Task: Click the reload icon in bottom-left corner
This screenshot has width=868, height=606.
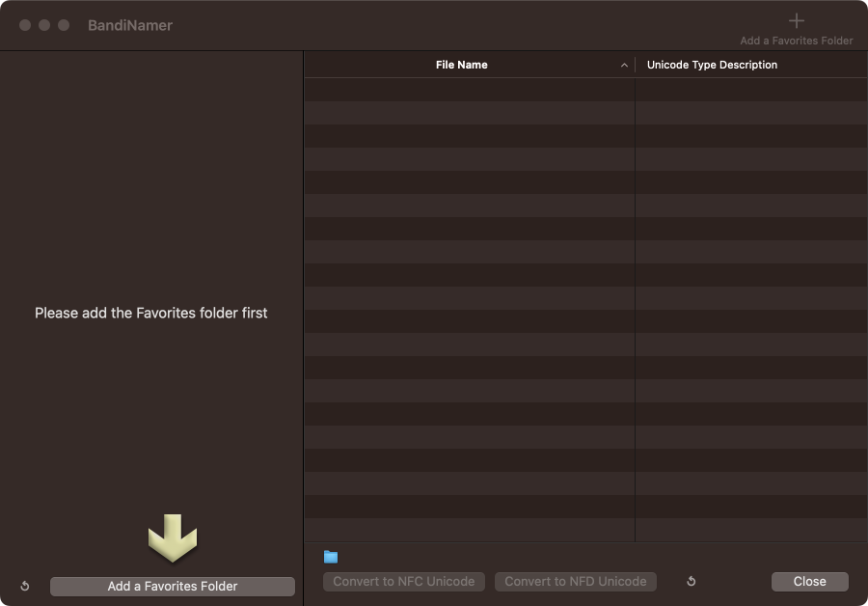Action: tap(25, 586)
